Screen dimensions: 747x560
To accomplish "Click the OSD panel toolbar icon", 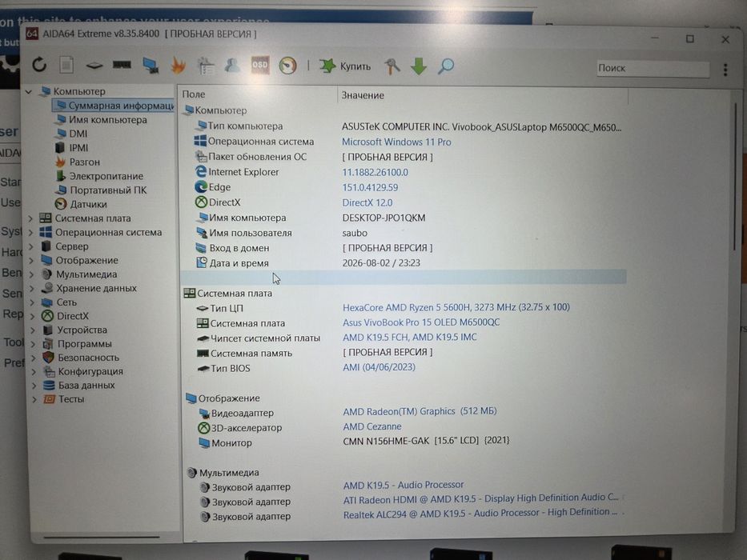I will click(259, 66).
